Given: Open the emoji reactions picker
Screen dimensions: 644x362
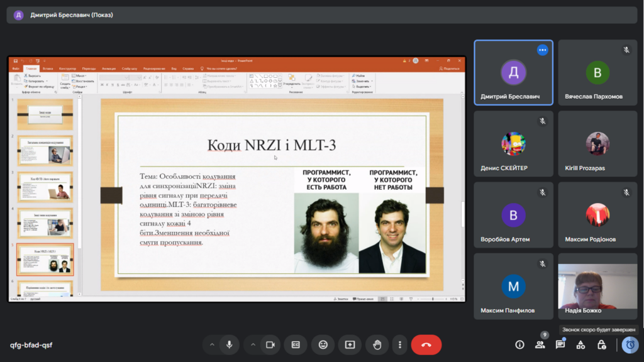Looking at the screenshot, I should click(x=323, y=344).
